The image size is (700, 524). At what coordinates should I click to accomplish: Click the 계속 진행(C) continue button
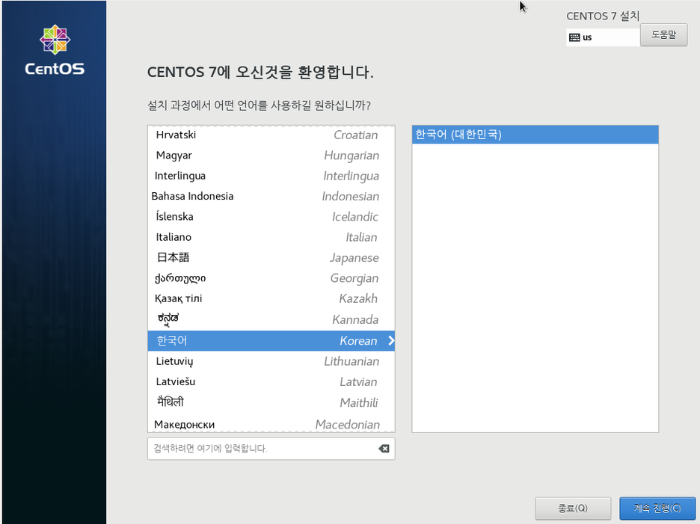pos(657,508)
